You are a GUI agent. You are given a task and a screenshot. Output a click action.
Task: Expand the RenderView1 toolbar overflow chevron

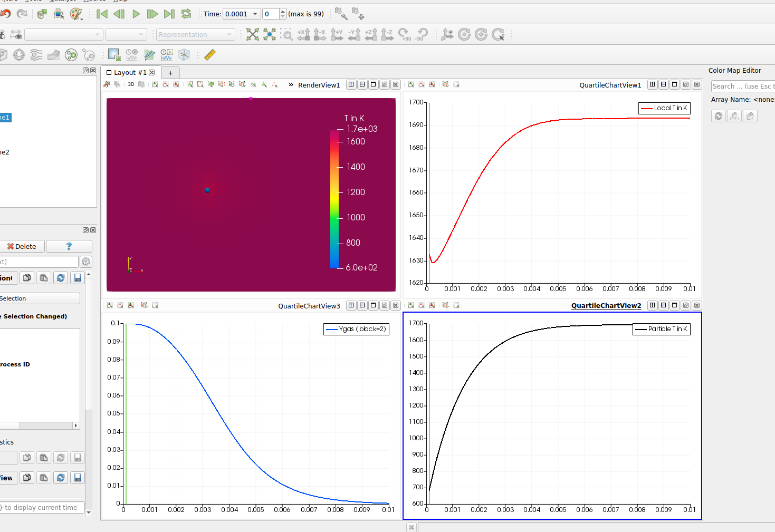coord(291,85)
